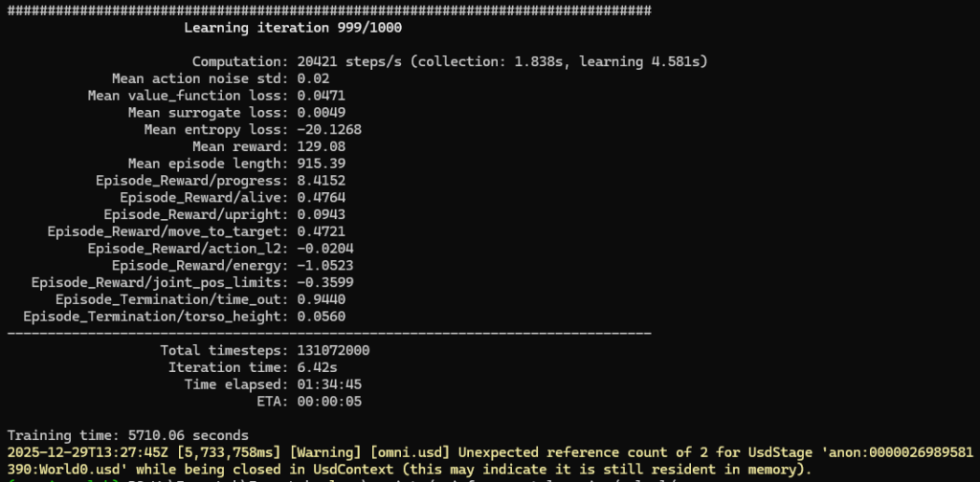This screenshot has width=980, height=482.
Task: Click the Episode_Reward/upright value
Action: click(321, 214)
